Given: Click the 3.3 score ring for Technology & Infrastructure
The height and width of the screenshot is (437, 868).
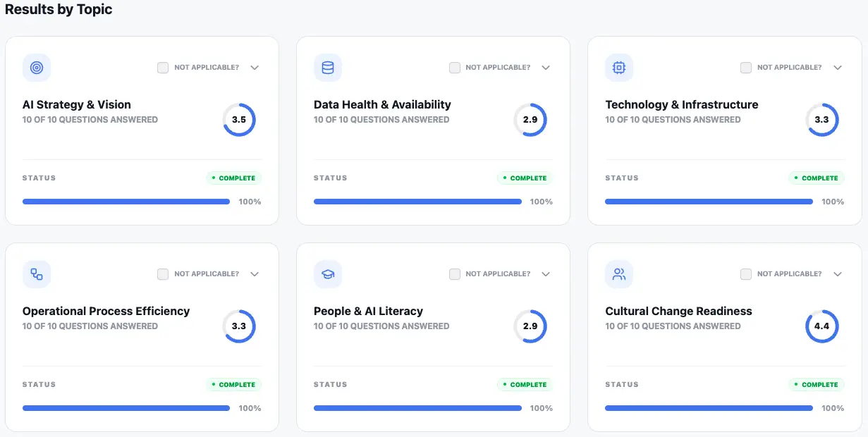Looking at the screenshot, I should click(822, 120).
